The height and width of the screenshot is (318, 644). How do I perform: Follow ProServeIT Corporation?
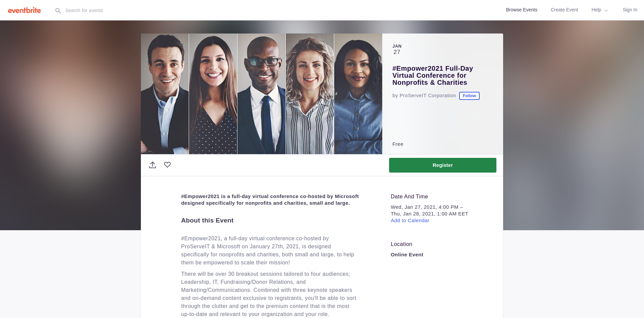coord(469,96)
